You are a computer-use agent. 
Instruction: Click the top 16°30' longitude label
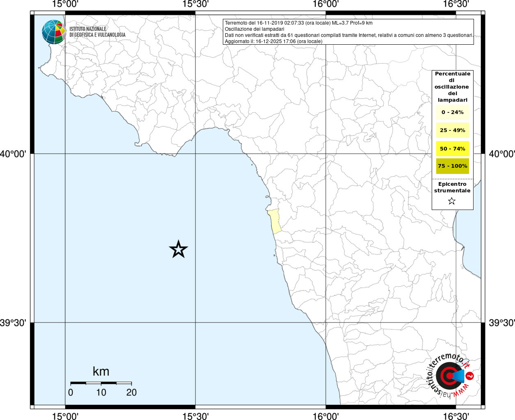point(456,4)
